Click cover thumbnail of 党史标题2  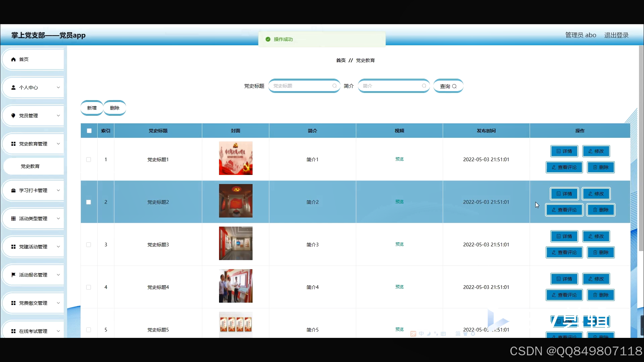click(x=235, y=201)
